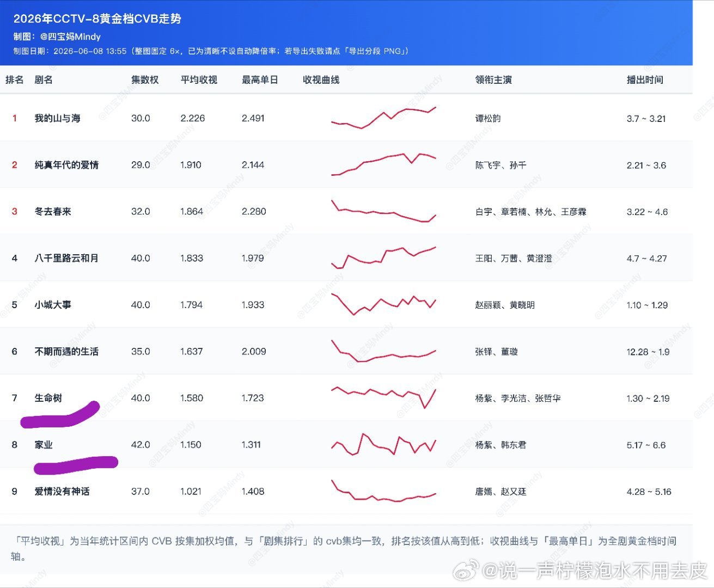This screenshot has width=714, height=588.
Task: Open the ratings sparkline for 冬去春来
Action: [x=383, y=211]
